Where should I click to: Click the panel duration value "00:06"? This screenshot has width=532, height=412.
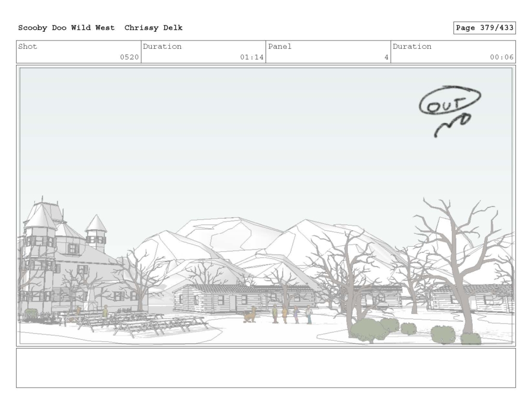click(501, 57)
